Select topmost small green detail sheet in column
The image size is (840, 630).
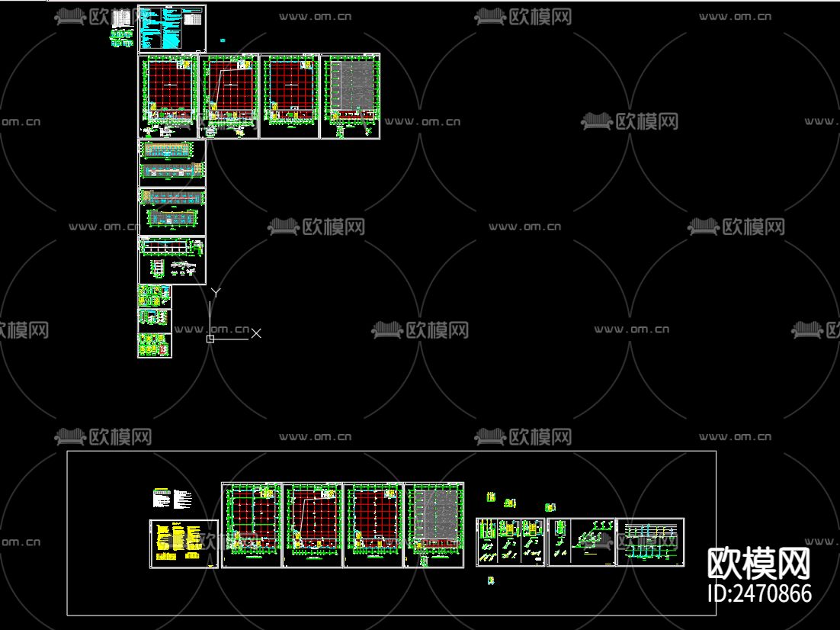point(155,297)
